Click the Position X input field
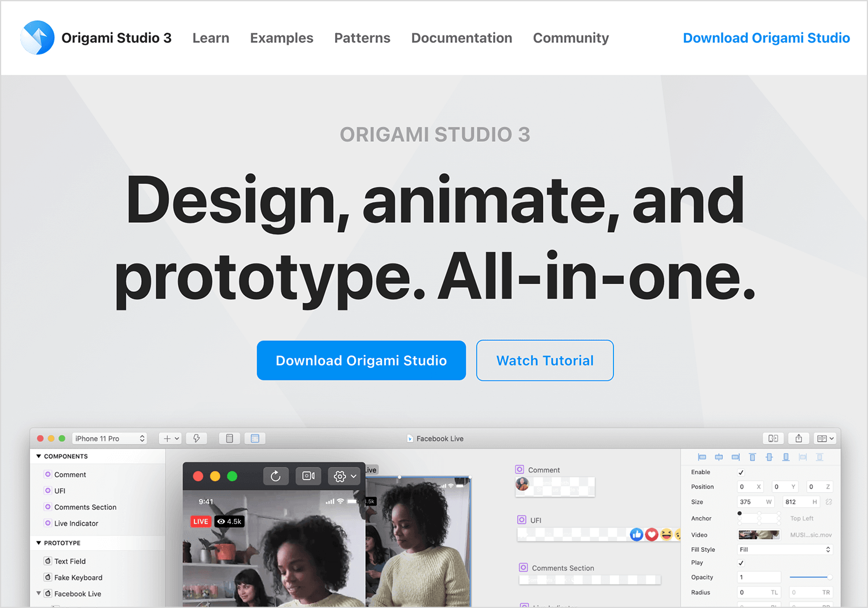868x608 pixels. (x=751, y=487)
